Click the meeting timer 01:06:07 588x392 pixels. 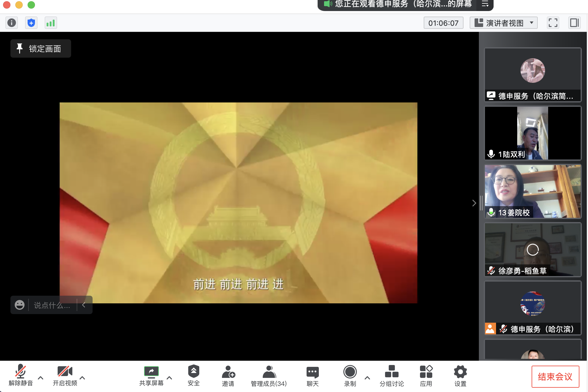click(x=443, y=23)
